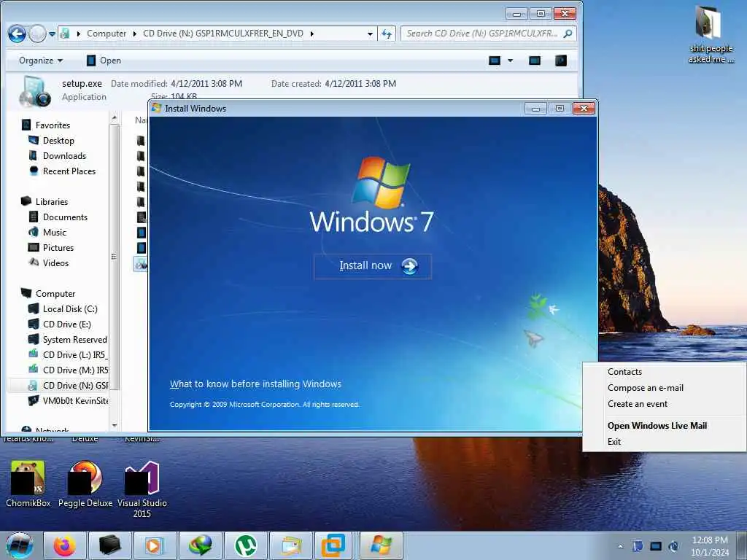Choose Contacts from the tray menu
The image size is (747, 560).
point(624,372)
